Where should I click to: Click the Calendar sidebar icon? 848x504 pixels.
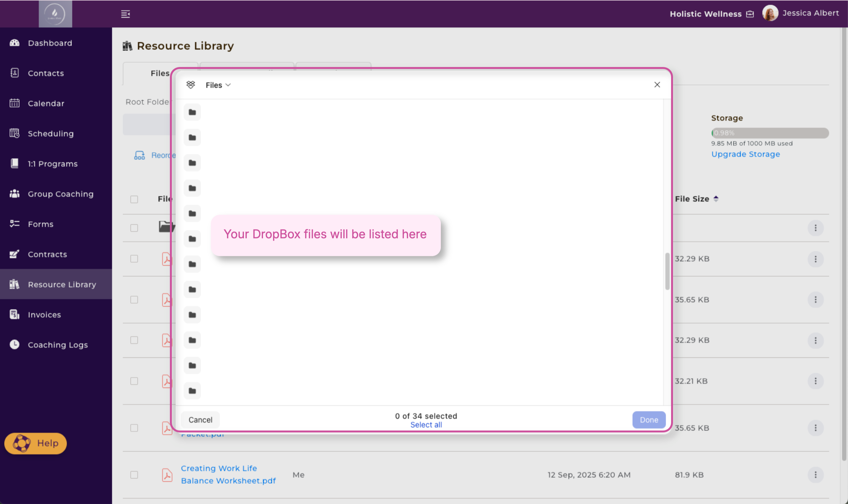[14, 103]
